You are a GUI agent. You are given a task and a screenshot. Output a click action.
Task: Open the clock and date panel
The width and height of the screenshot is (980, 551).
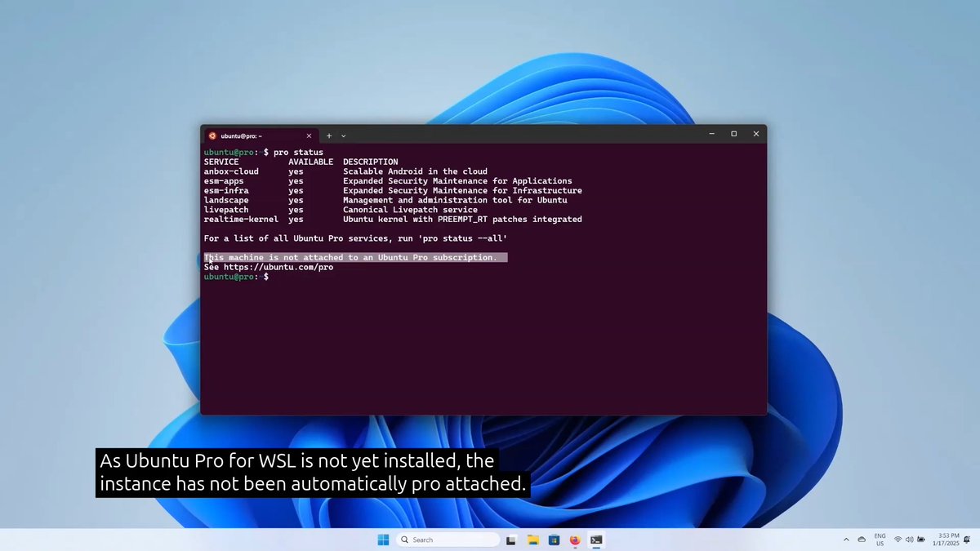click(x=948, y=540)
